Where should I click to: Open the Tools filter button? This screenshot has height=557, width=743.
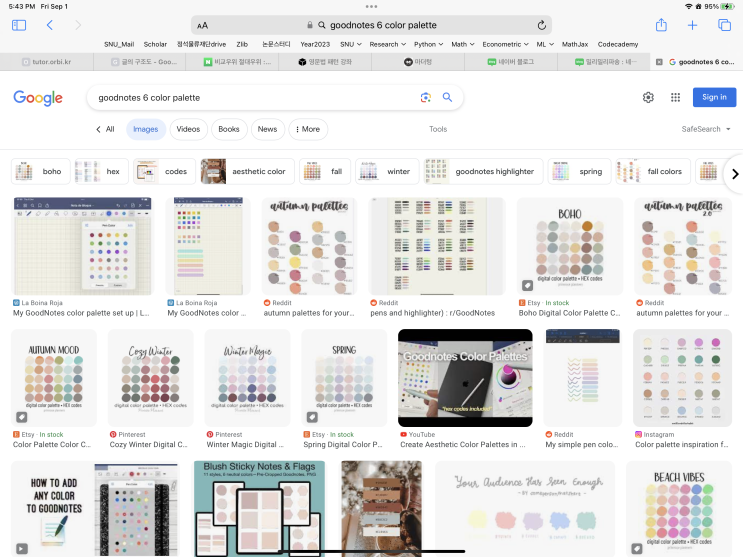[x=438, y=129]
